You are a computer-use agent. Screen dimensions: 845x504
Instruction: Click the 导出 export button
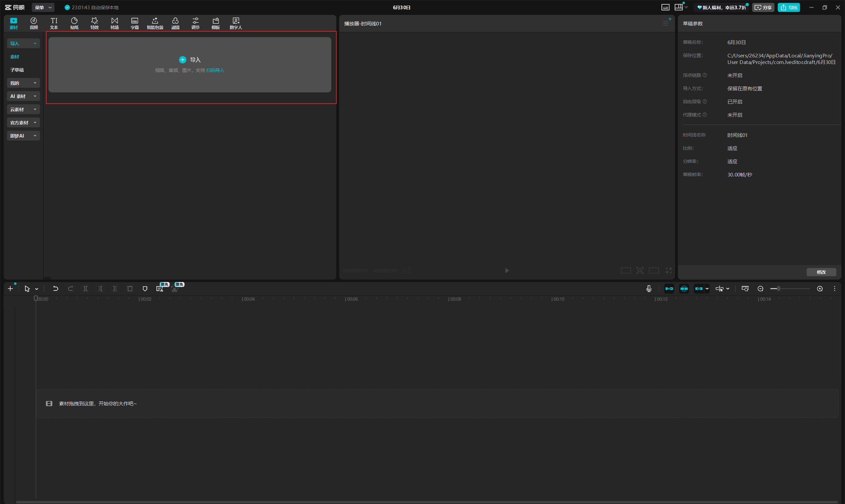coord(789,8)
